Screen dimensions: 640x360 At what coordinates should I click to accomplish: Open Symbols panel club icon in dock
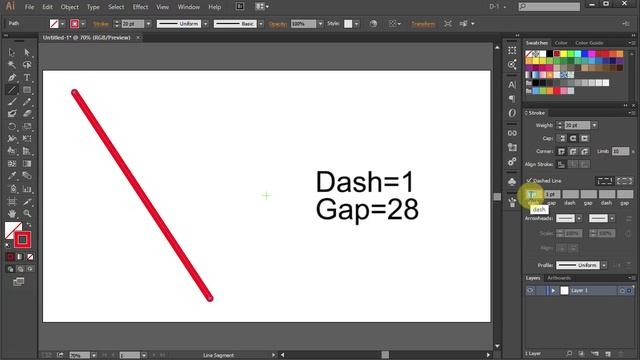512,182
